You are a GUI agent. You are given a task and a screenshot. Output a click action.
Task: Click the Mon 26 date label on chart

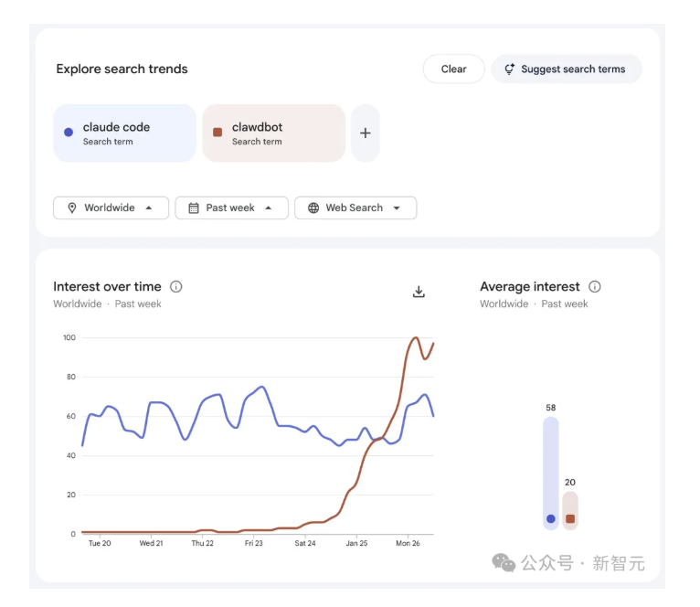tap(407, 543)
